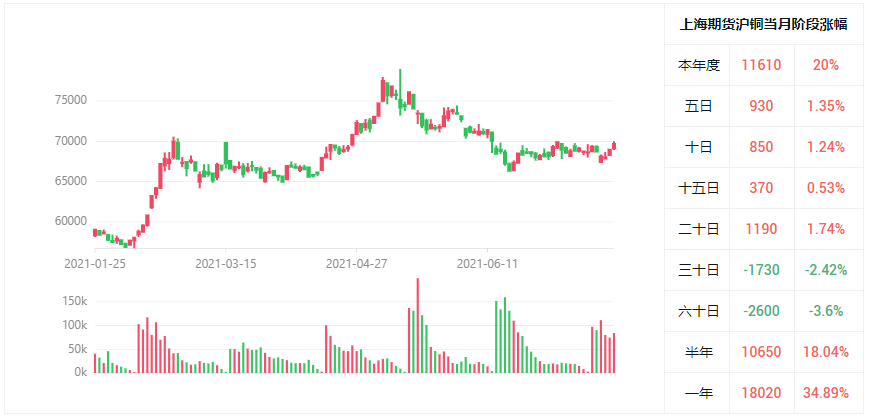Select the 十日 row label

698,147
